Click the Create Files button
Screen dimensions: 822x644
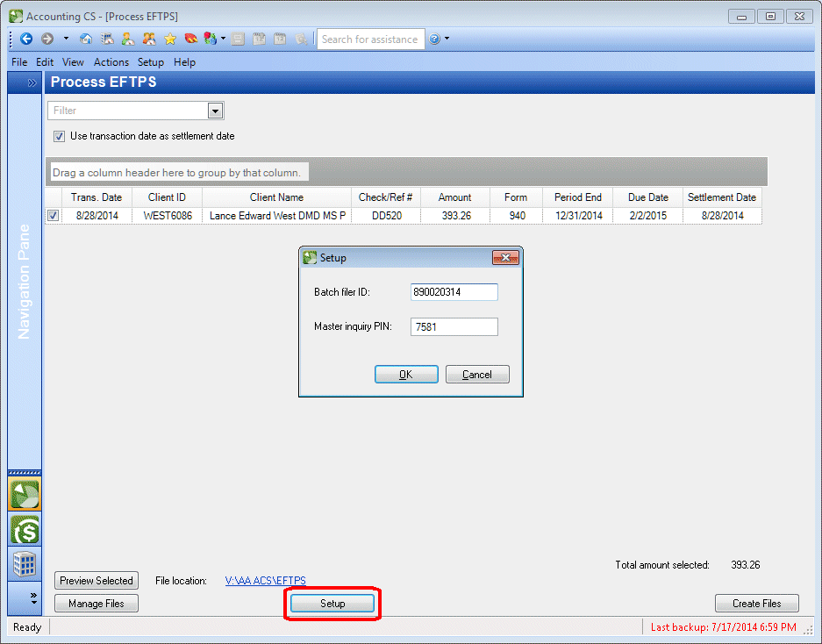(756, 603)
